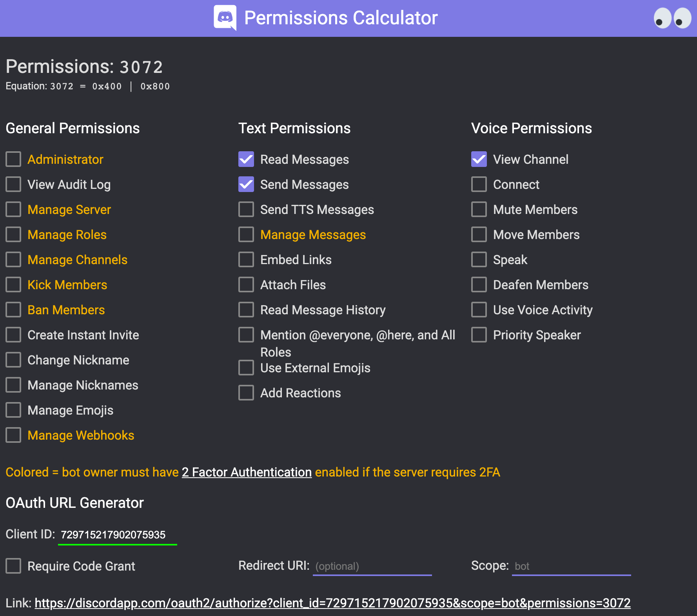The image size is (697, 616).
Task: Enable Manage Roles permission
Action: [x=13, y=234]
